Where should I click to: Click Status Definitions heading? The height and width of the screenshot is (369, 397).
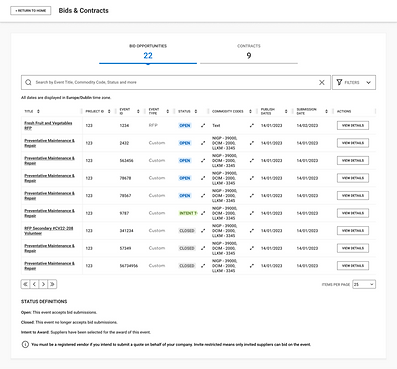[x=44, y=301]
